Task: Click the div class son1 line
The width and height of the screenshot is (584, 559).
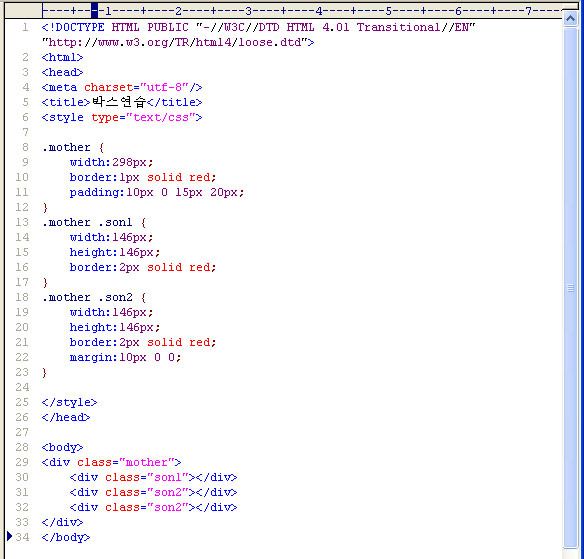Action: 153,477
